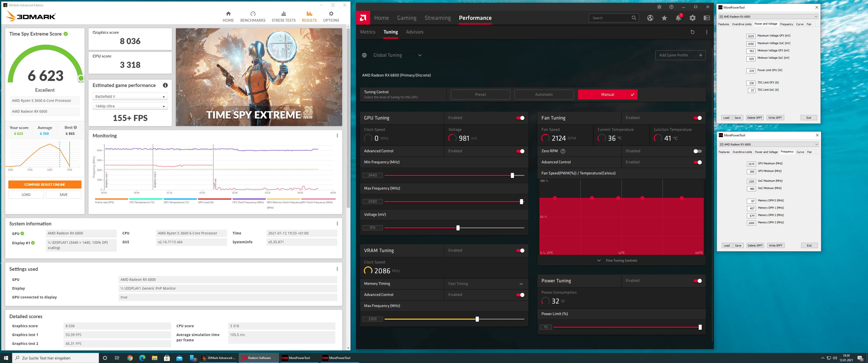The width and height of the screenshot is (868, 363).
Task: Click GFX Maximum (MHz) value field
Action: [751, 164]
